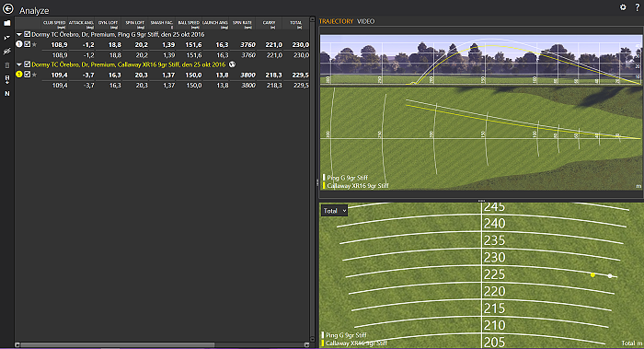Click the horizontal scrollbar under data table
The width and height of the screenshot is (644, 349).
pos(118,345)
